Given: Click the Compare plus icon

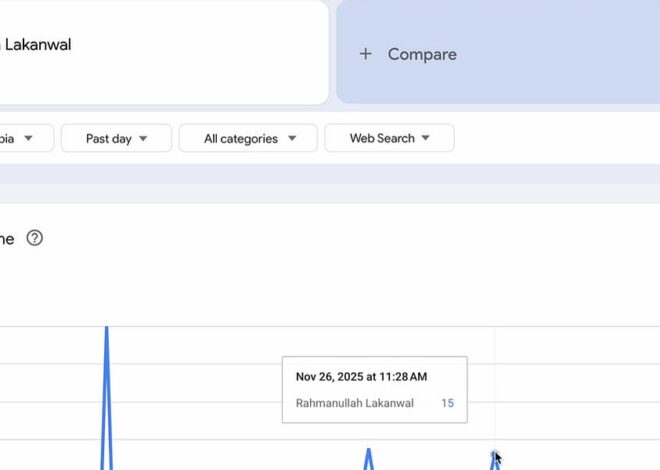Looking at the screenshot, I should pos(365,54).
